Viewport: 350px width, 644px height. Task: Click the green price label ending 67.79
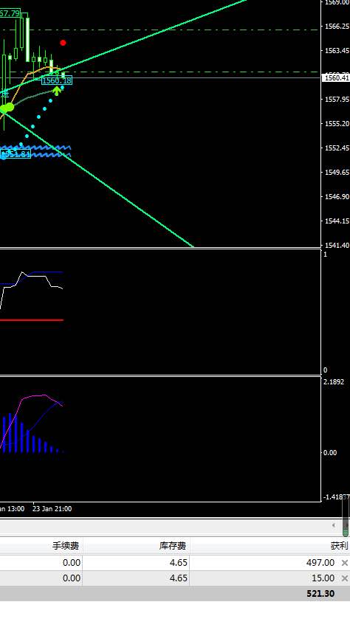pos(10,13)
